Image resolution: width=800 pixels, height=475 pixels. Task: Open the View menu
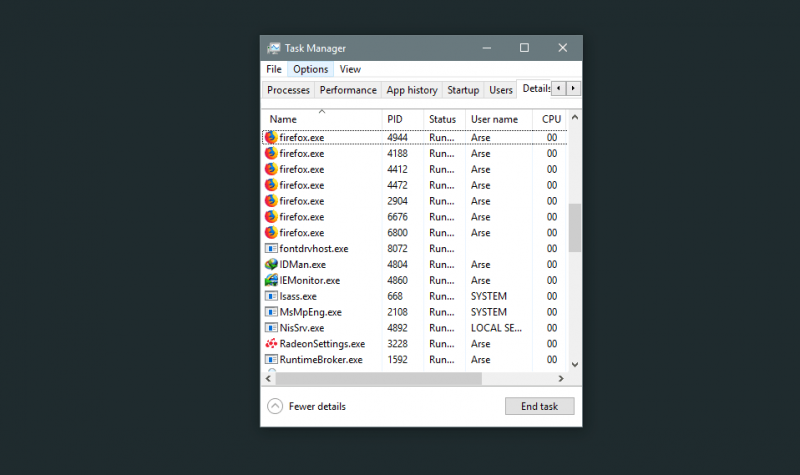click(x=350, y=69)
